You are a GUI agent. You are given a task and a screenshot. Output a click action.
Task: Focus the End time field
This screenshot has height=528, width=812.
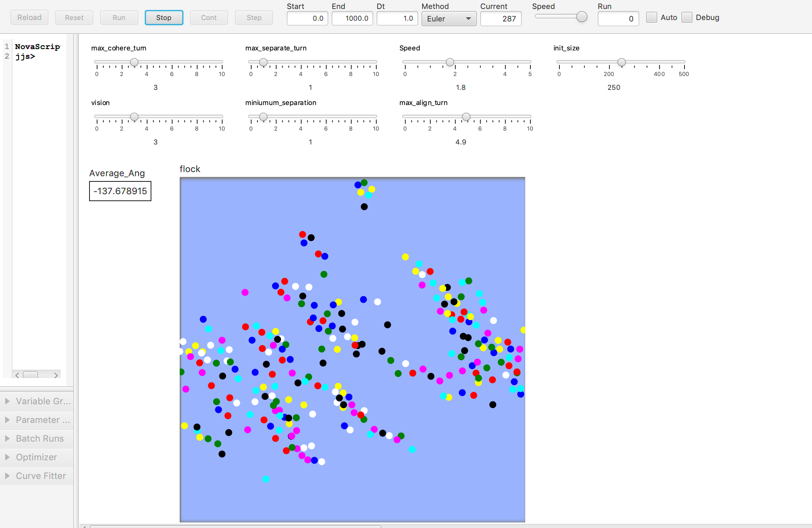point(352,19)
